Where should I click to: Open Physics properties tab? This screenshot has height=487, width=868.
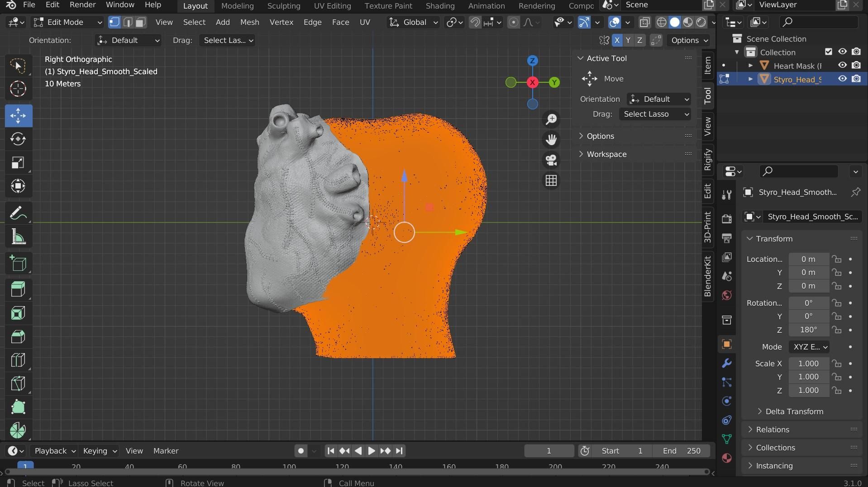[x=726, y=401]
